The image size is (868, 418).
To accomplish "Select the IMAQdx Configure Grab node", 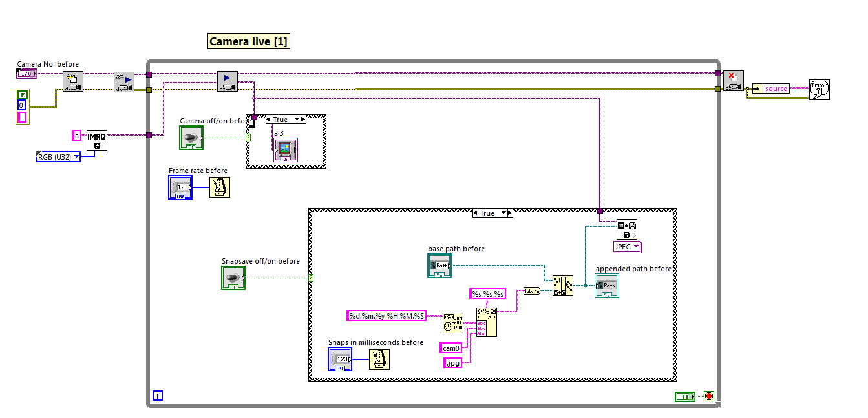I will [123, 82].
